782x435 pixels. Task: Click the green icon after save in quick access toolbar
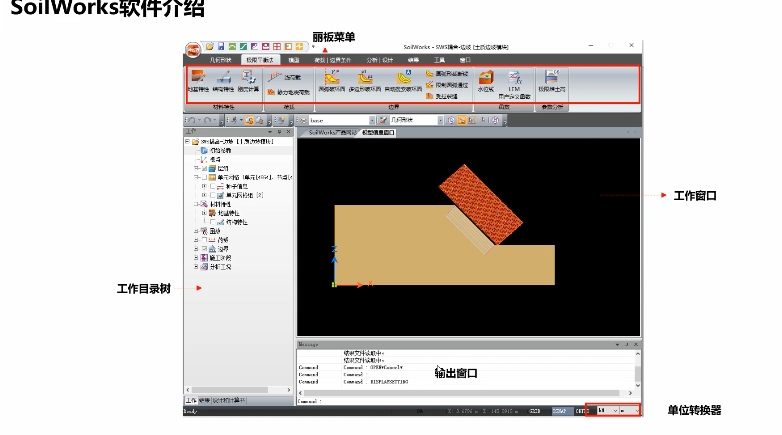pyautogui.click(x=232, y=46)
